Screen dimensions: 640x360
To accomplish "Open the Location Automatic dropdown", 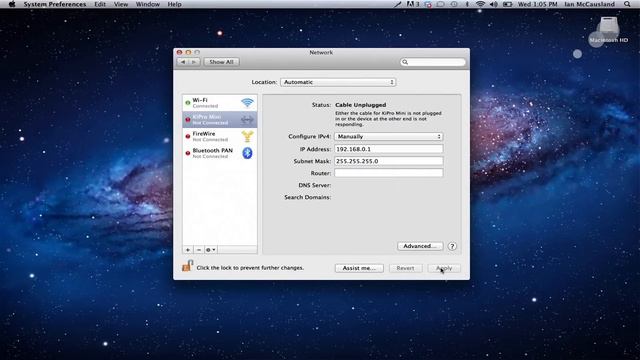I will coord(338,82).
